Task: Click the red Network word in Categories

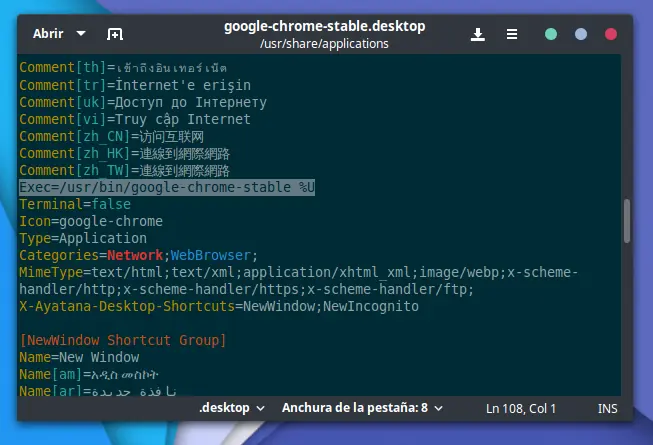Action: point(135,255)
